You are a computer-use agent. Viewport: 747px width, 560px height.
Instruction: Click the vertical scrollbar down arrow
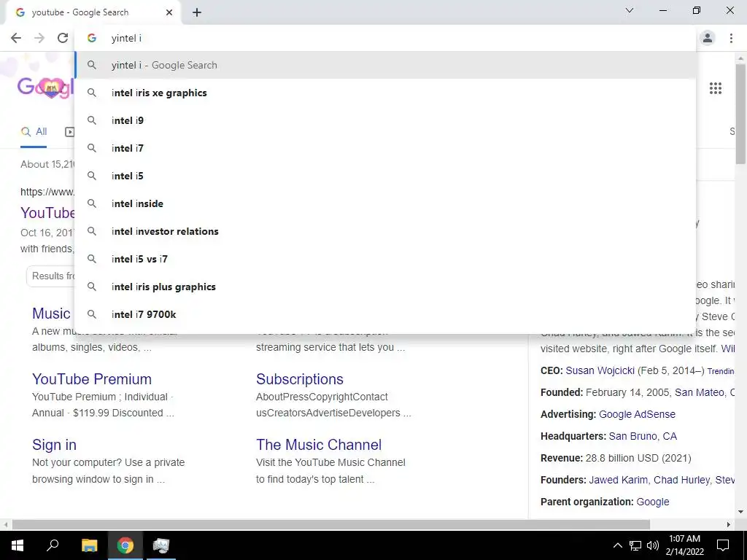click(740, 513)
